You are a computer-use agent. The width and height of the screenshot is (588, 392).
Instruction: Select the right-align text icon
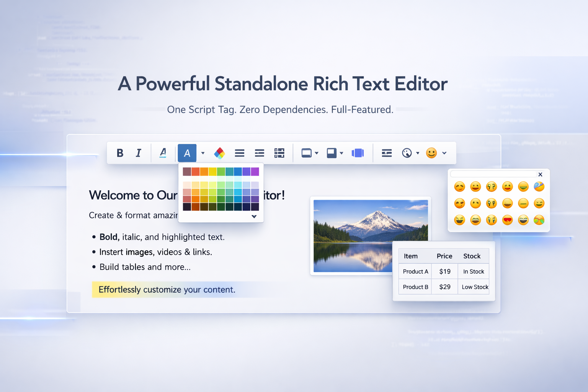260,153
